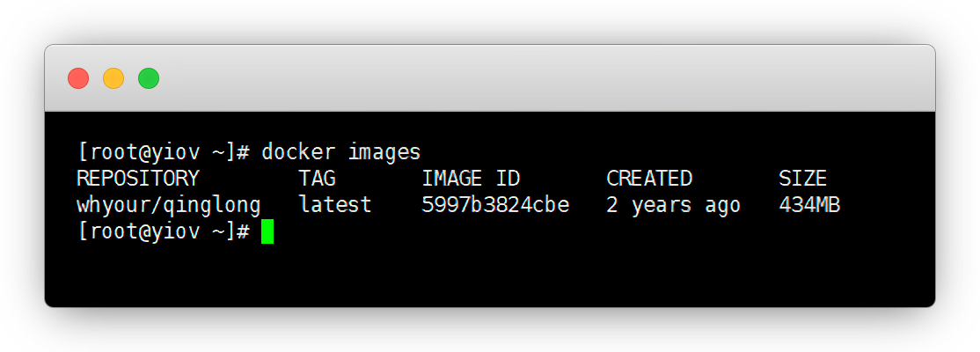
Task: Select the whyour/qinglong repository name
Action: coord(169,206)
